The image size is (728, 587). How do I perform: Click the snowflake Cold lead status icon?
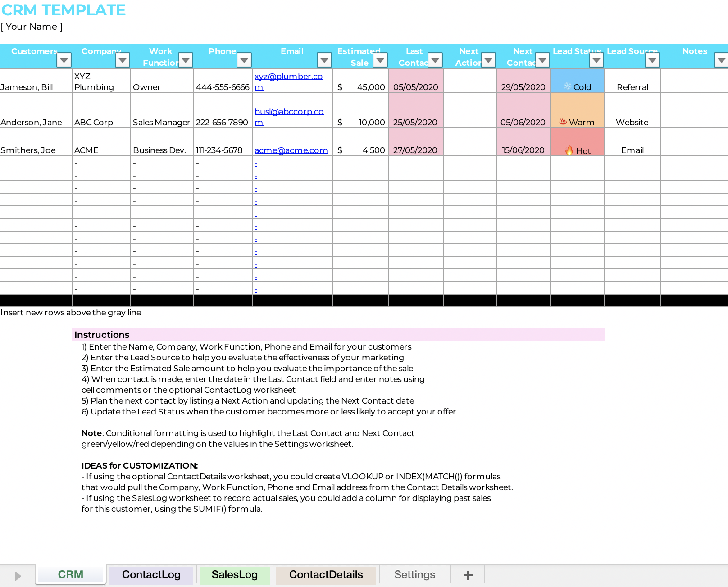coord(568,87)
